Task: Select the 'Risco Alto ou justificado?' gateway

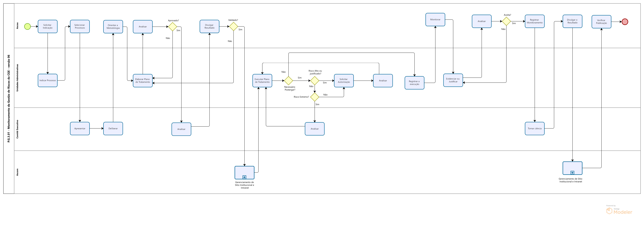Action: click(x=314, y=81)
